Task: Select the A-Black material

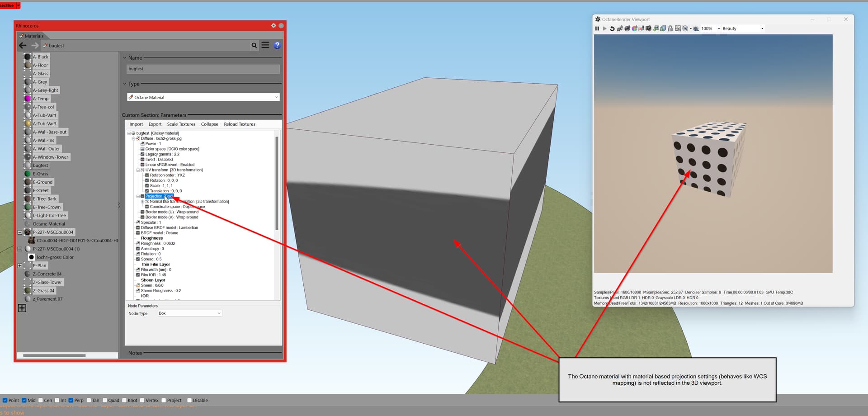Action: coord(41,57)
